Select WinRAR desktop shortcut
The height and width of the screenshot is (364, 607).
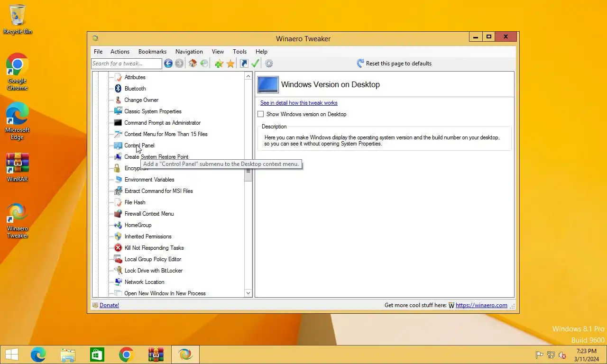[x=18, y=167]
